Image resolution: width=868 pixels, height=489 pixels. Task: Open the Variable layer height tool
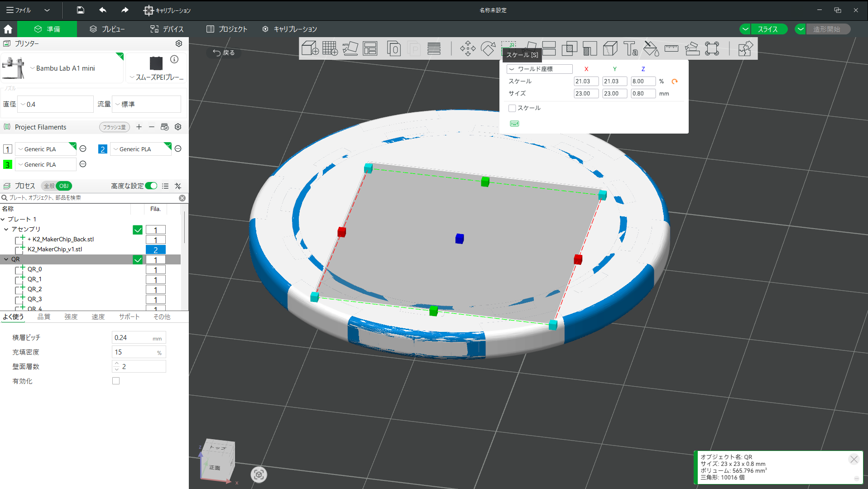point(434,48)
